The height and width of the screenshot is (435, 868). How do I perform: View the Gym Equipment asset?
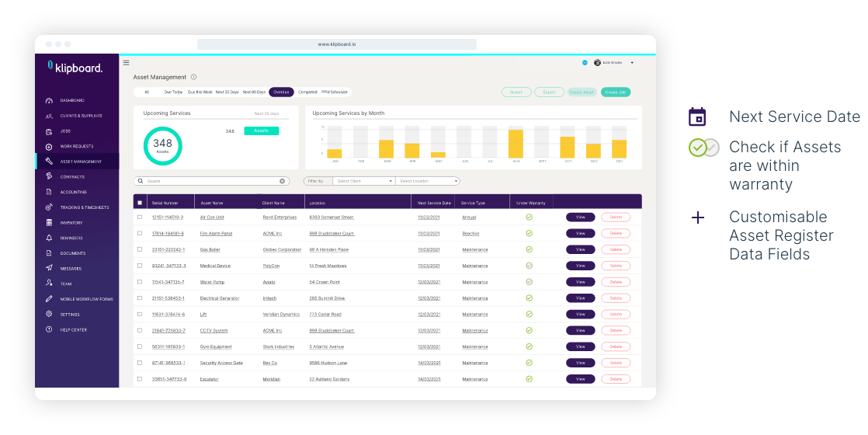[580, 346]
